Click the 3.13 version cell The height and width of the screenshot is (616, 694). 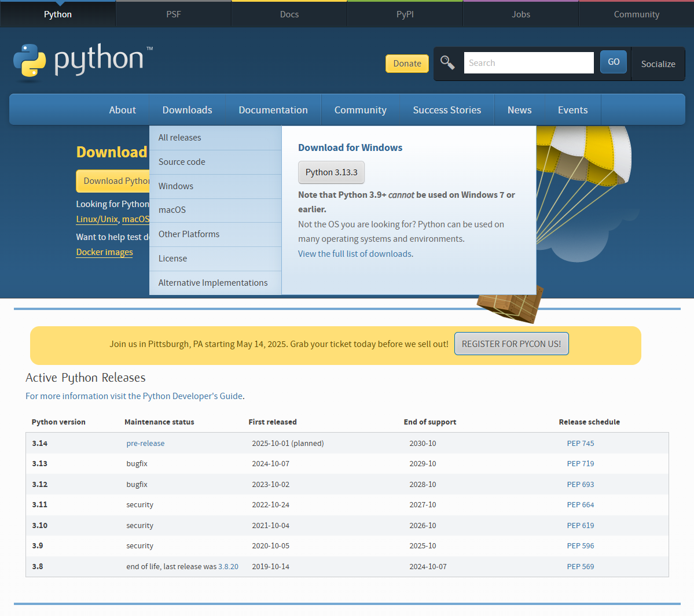point(40,463)
